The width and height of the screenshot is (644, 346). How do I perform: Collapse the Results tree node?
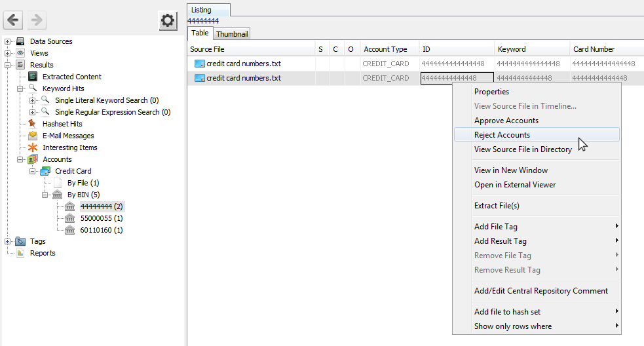click(x=8, y=65)
